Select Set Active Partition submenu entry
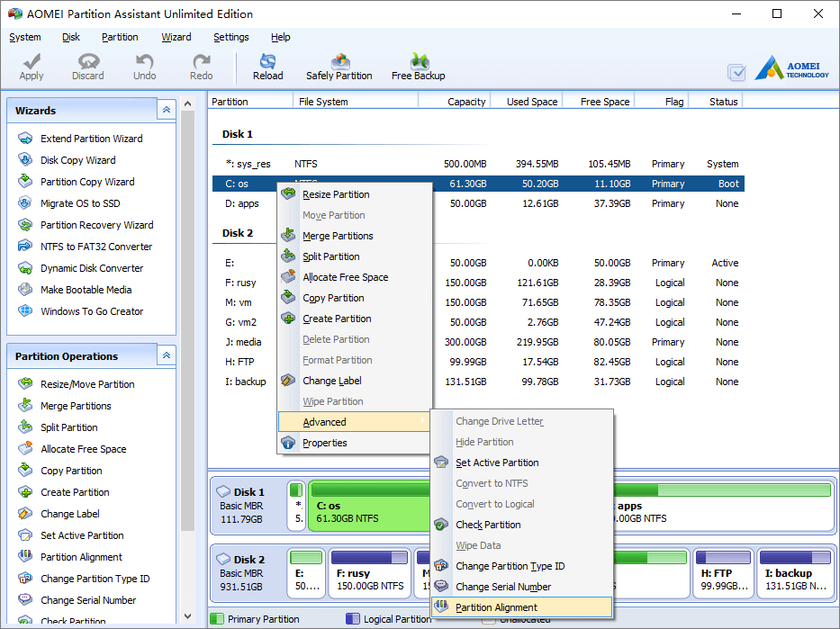The height and width of the screenshot is (629, 840). [x=522, y=463]
